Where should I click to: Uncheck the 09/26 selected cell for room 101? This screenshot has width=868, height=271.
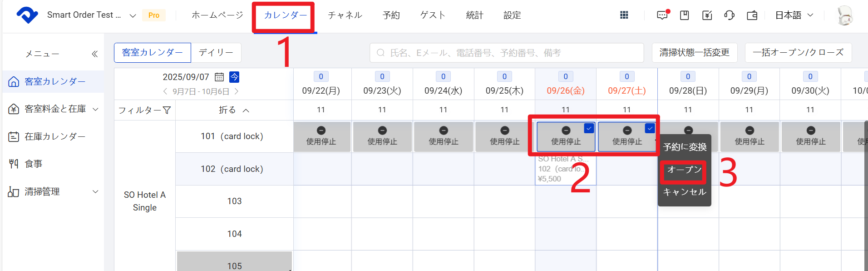tap(589, 128)
